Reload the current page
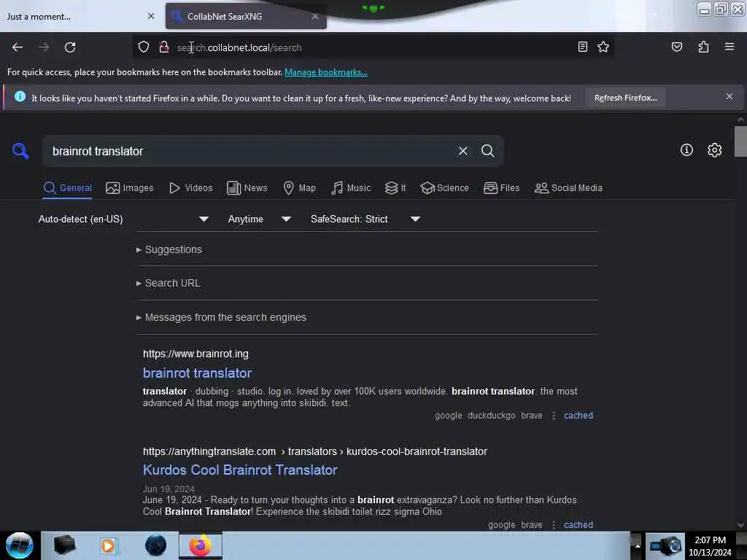Viewport: 747px width, 560px height. 70,47
